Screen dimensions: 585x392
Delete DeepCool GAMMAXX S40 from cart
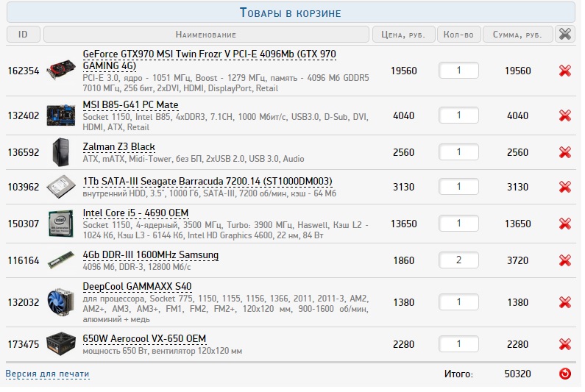565,302
